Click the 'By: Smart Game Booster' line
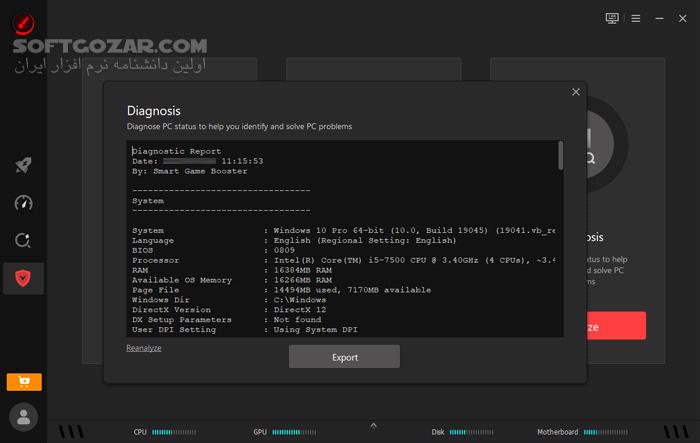700x443 pixels. [189, 171]
